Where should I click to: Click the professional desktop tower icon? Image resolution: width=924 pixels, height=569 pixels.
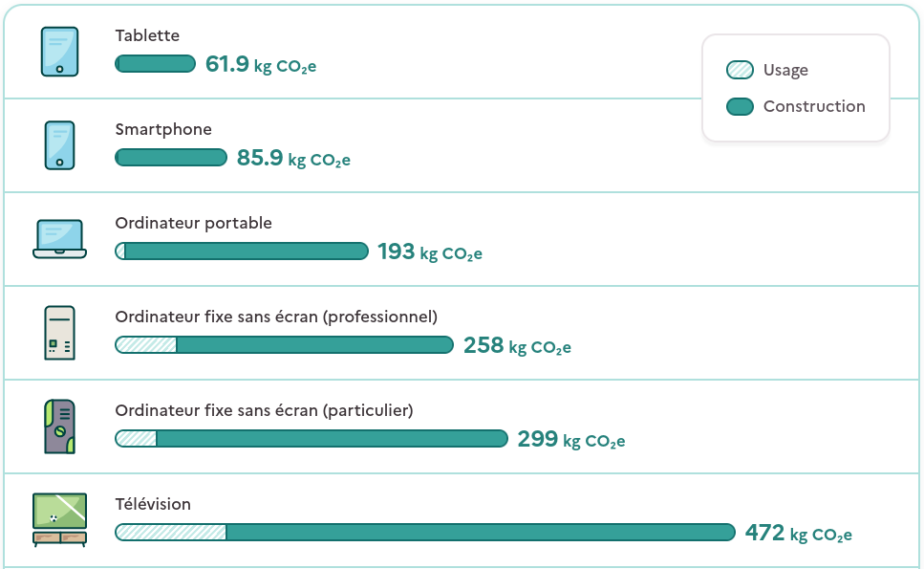click(x=59, y=333)
